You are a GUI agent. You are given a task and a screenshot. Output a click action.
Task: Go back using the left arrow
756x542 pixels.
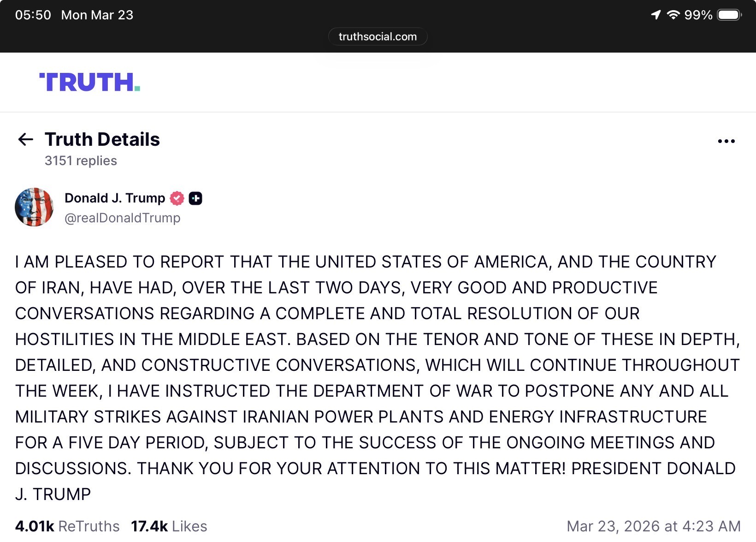pos(25,139)
